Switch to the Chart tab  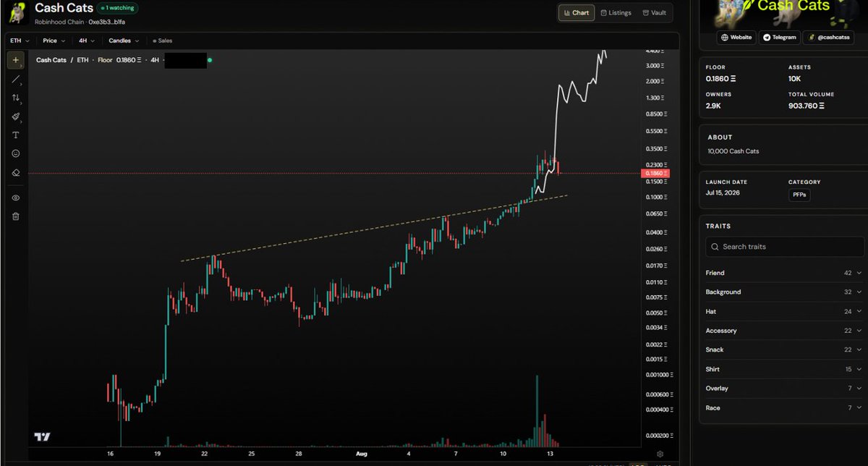pos(576,13)
